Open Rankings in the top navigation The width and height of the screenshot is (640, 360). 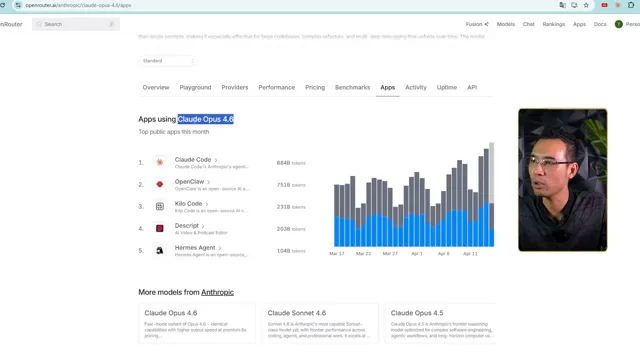coord(554,24)
